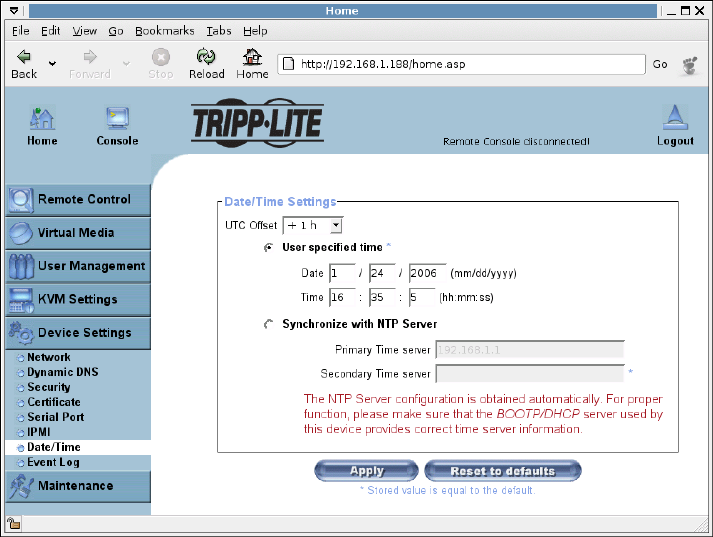
Task: Click bullet icon next to Network
Action: pos(20,358)
